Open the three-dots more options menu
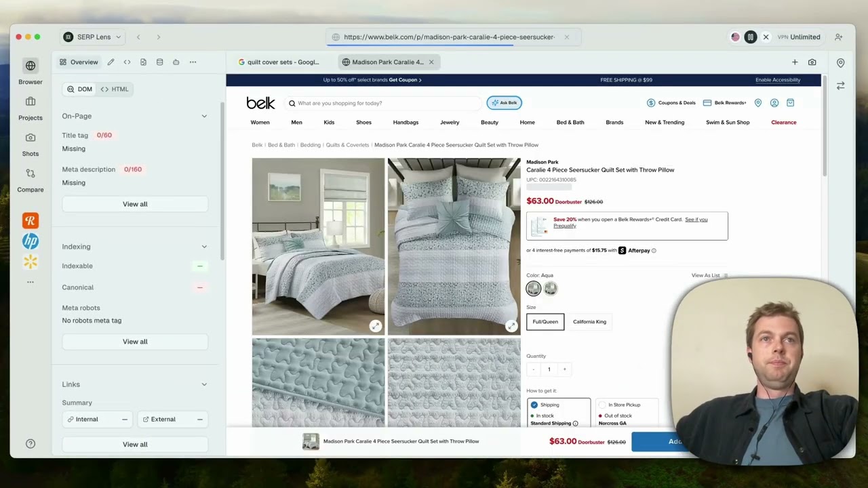Screen dimensions: 868x488 pos(193,62)
